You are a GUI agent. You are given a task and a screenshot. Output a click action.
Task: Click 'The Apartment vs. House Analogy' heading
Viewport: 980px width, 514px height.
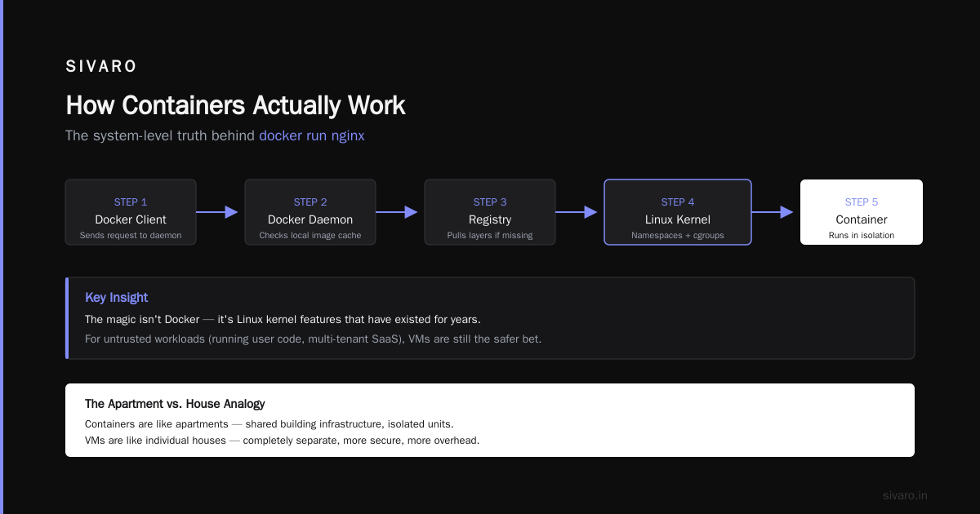[175, 404]
